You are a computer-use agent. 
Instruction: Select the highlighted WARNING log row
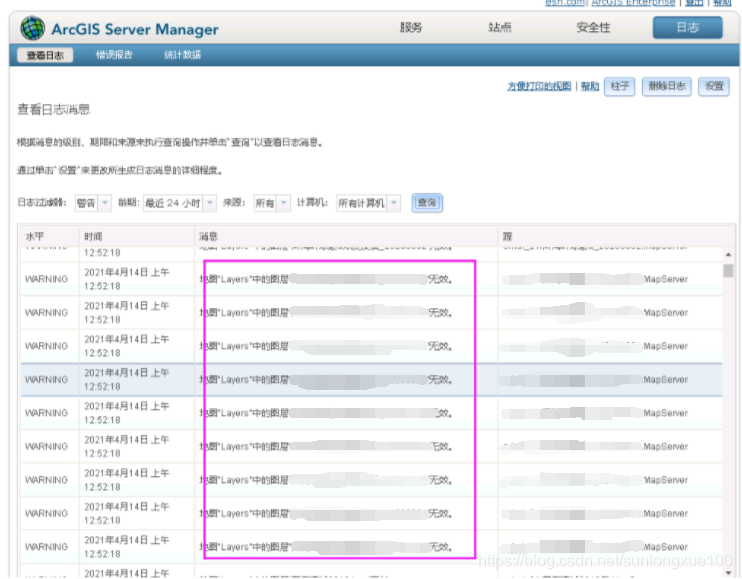371,379
